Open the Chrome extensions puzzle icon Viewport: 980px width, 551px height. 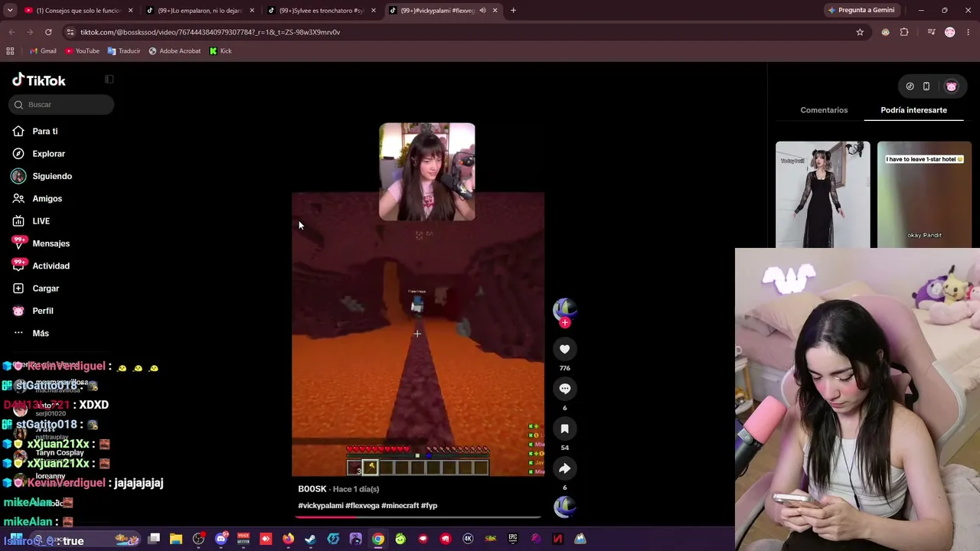[904, 32]
